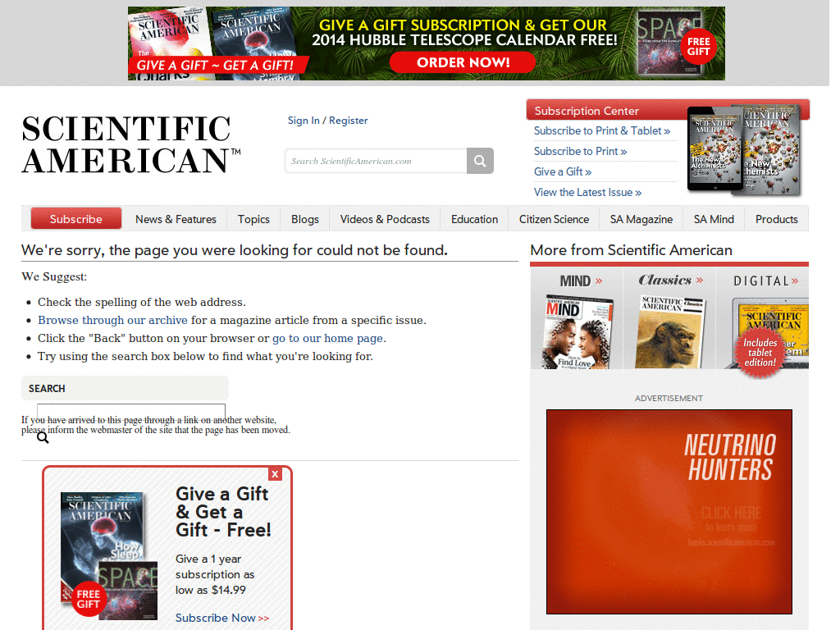Open Videos & Podcasts menu

pyautogui.click(x=385, y=219)
